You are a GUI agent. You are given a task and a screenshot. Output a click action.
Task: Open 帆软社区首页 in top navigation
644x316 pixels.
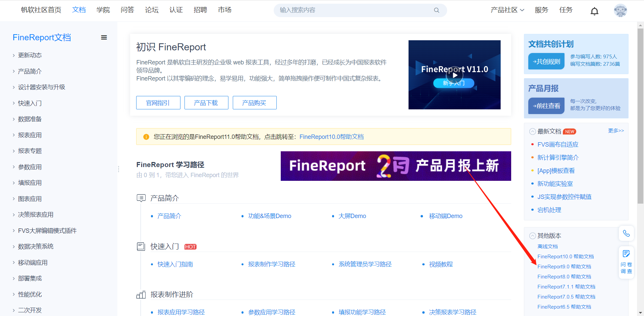tap(41, 10)
